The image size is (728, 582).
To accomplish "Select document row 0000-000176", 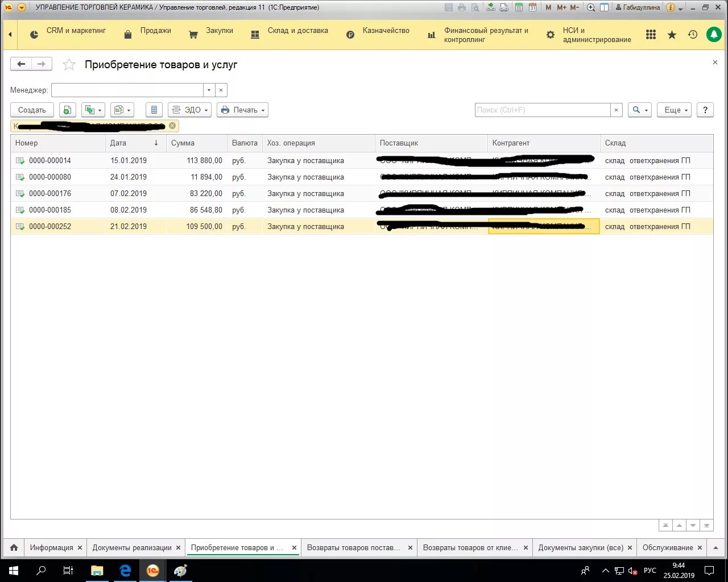I will pyautogui.click(x=362, y=193).
